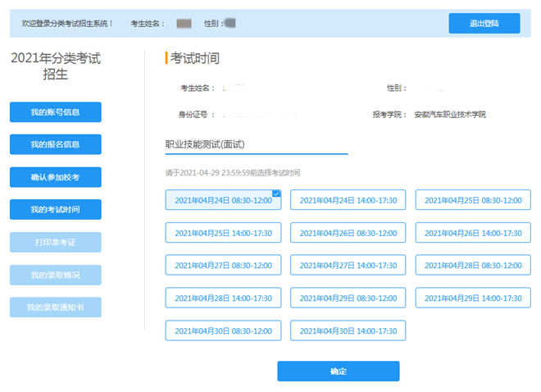The height and width of the screenshot is (392, 541).
Task: Choose time slot 04月25日 08:30-12:00
Action: (x=473, y=200)
